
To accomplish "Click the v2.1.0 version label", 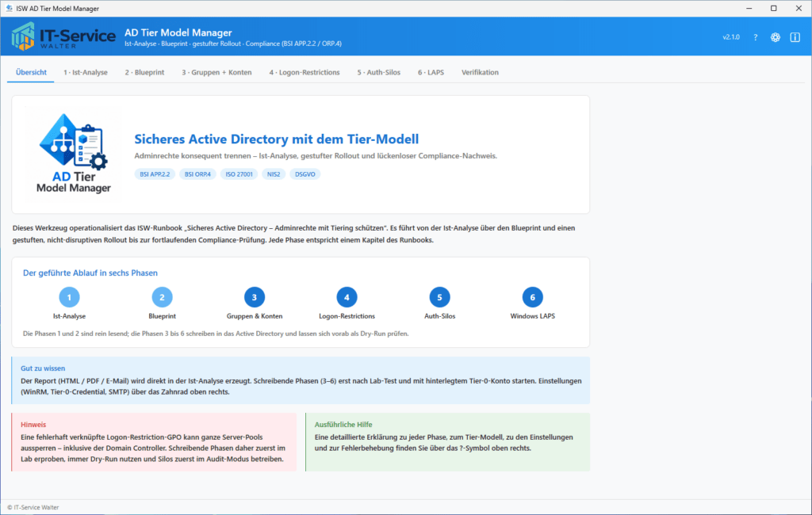I will [x=731, y=37].
